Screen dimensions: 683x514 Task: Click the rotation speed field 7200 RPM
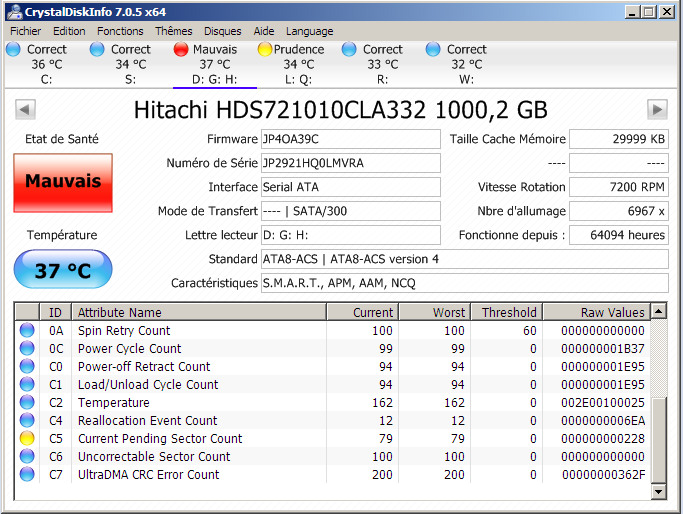click(619, 187)
